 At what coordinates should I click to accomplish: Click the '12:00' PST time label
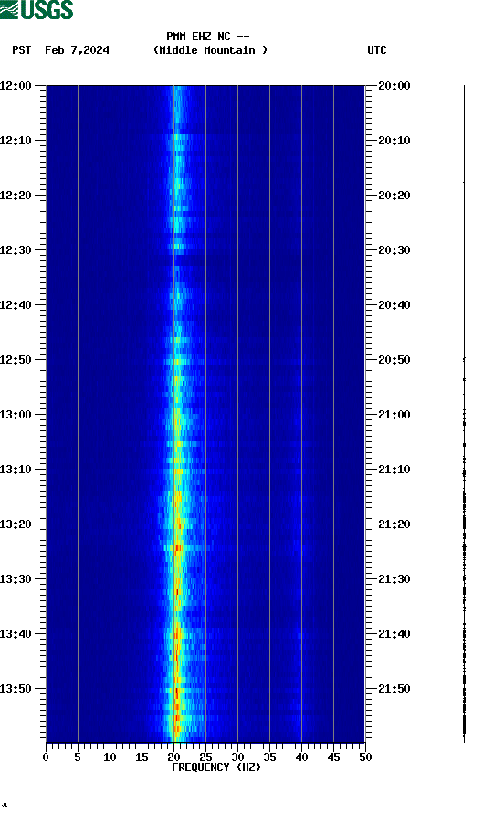[x=16, y=86]
